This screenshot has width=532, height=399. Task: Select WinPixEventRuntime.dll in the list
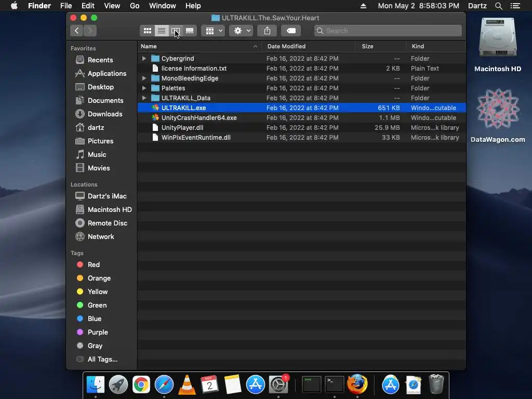[x=302, y=137]
